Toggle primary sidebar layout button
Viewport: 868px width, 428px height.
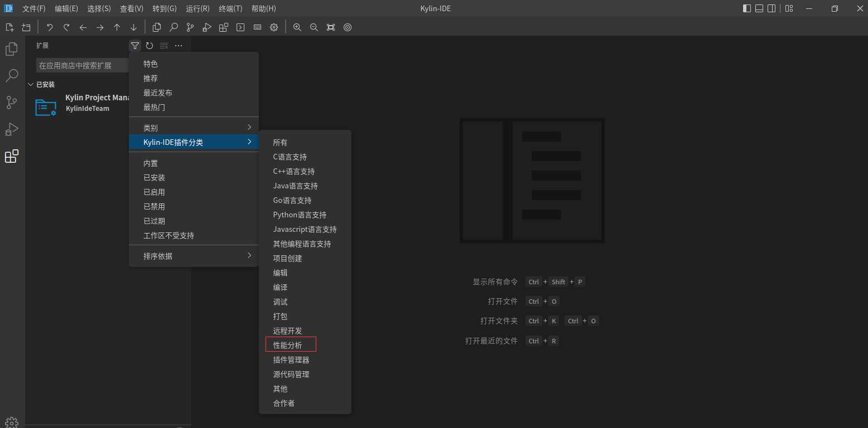coord(747,8)
